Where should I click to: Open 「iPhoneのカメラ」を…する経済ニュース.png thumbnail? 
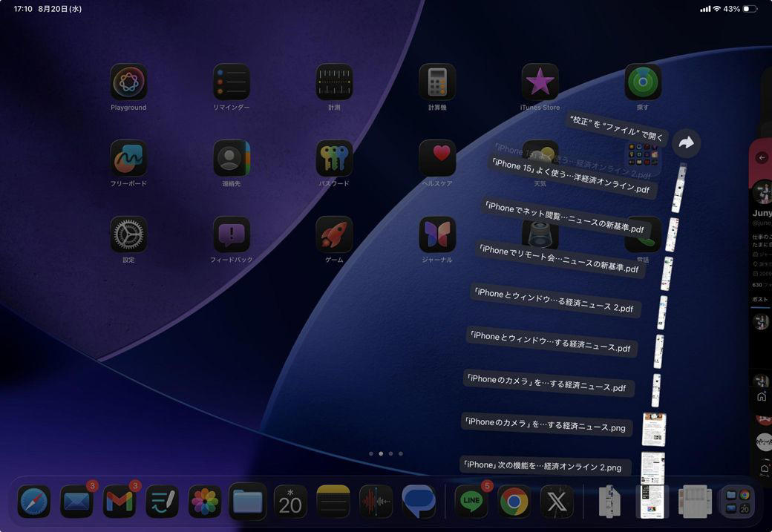(x=654, y=429)
